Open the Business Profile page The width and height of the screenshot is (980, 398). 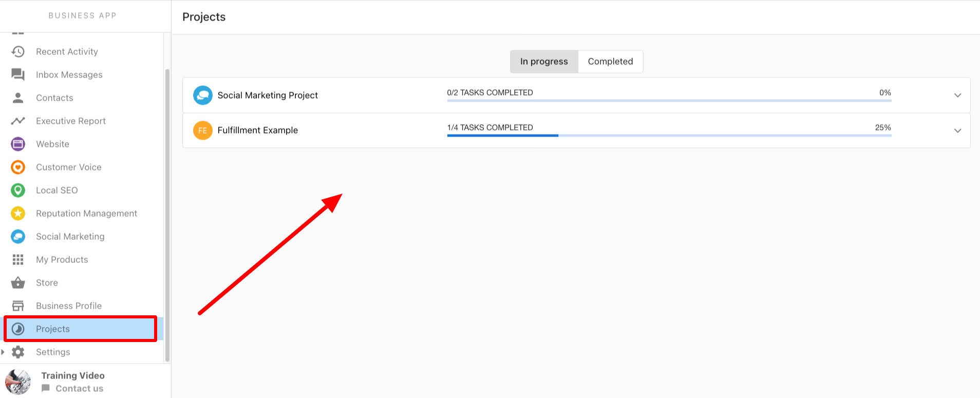tap(68, 306)
